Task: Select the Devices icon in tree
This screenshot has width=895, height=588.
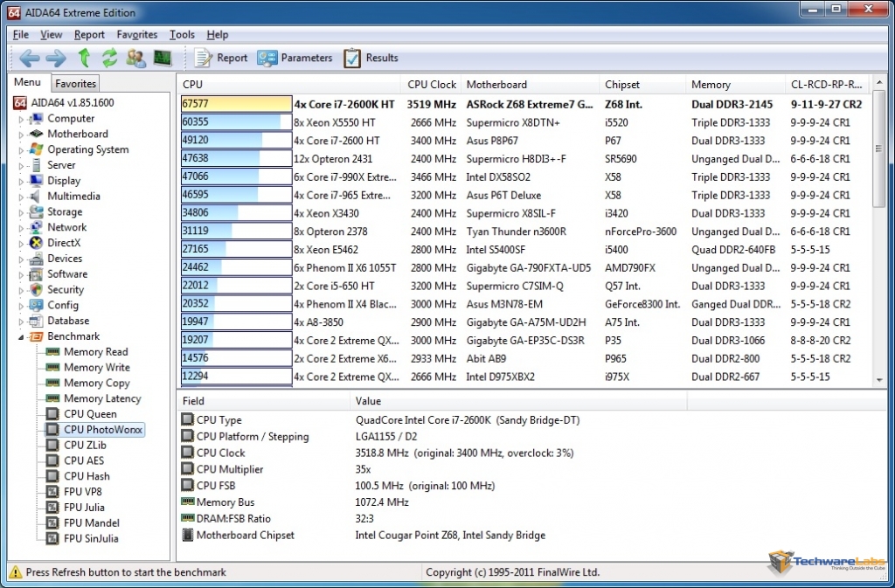Action: click(37, 259)
